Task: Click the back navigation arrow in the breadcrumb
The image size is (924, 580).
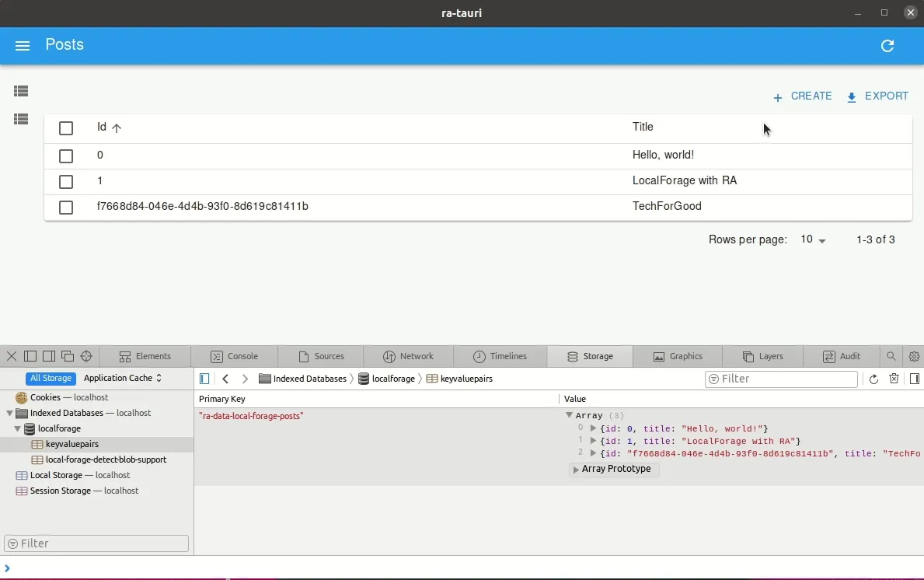Action: [225, 379]
